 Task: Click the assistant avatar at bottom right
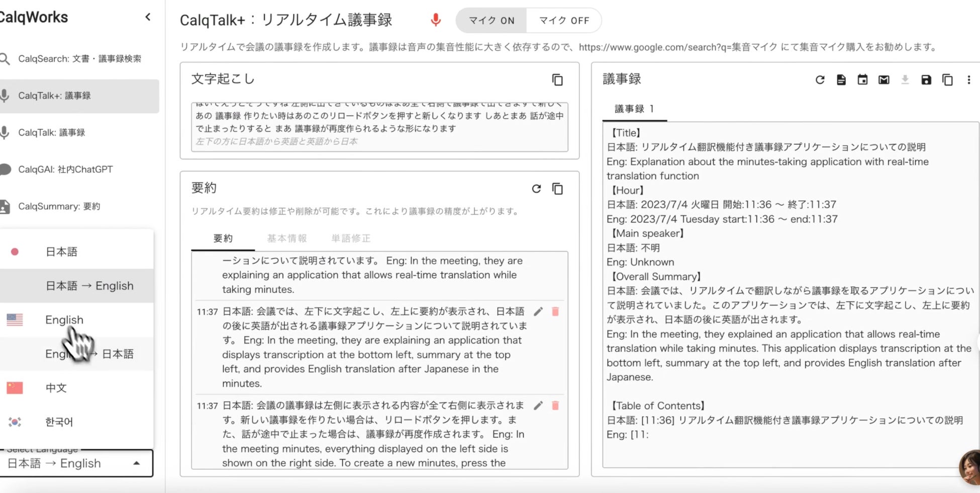970,468
